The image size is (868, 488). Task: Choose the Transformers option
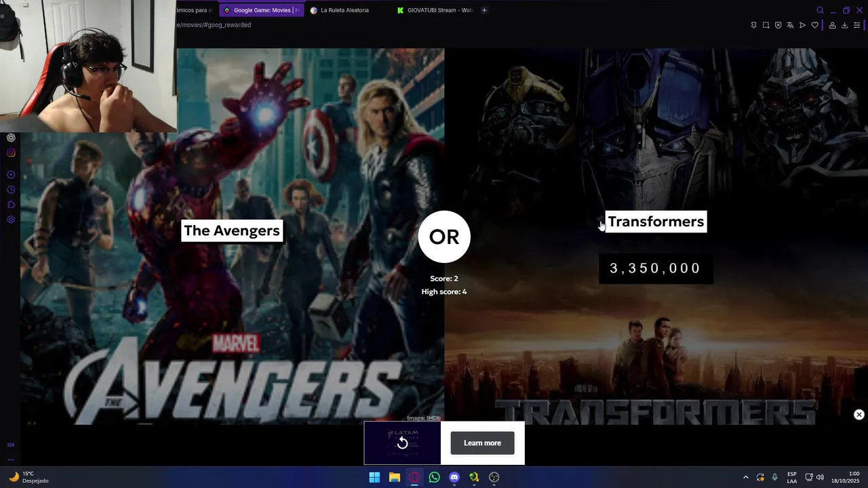656,222
